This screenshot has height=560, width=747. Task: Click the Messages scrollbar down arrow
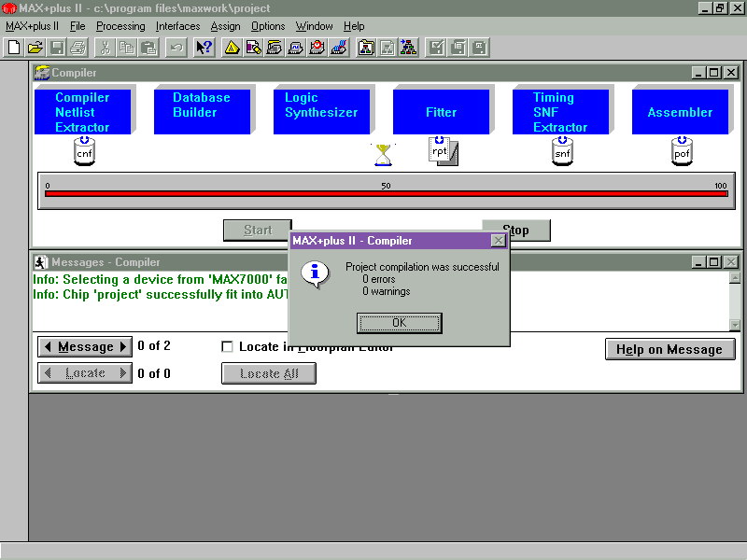(735, 325)
